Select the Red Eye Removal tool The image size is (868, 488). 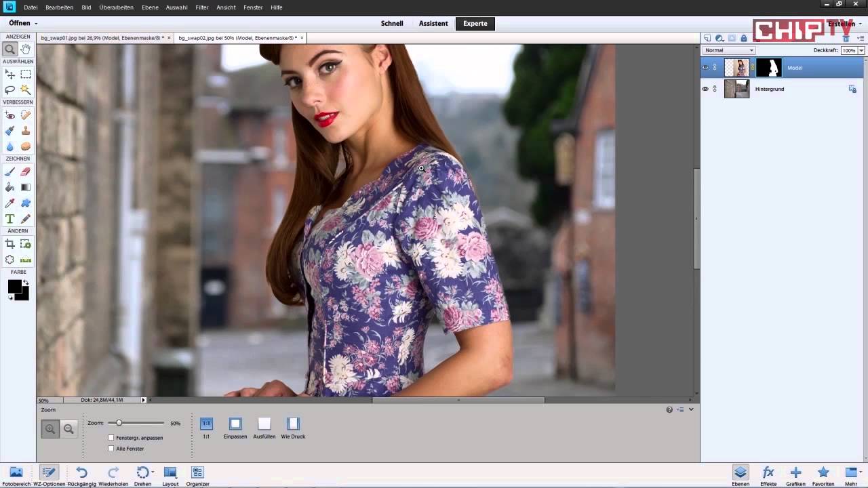(x=10, y=115)
